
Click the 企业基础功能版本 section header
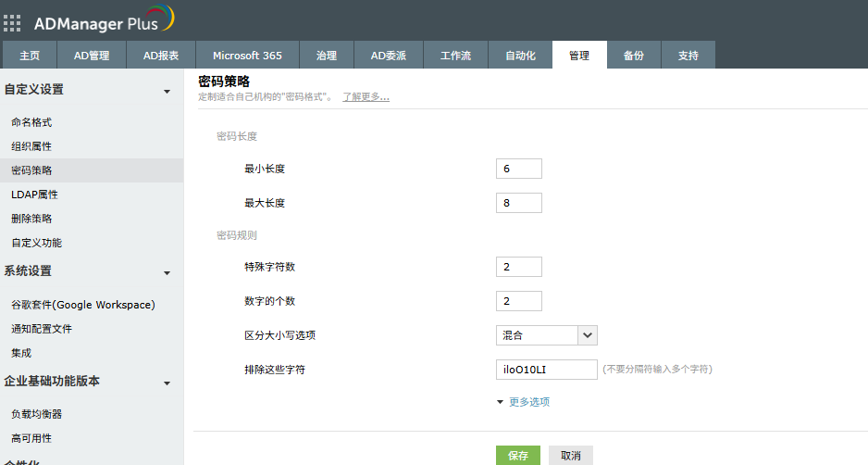[x=52, y=382]
